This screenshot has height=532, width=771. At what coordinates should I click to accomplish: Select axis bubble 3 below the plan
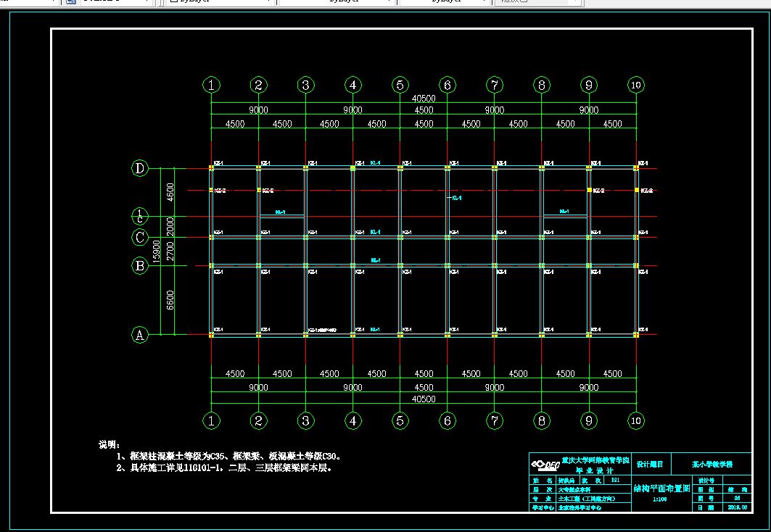[306, 420]
